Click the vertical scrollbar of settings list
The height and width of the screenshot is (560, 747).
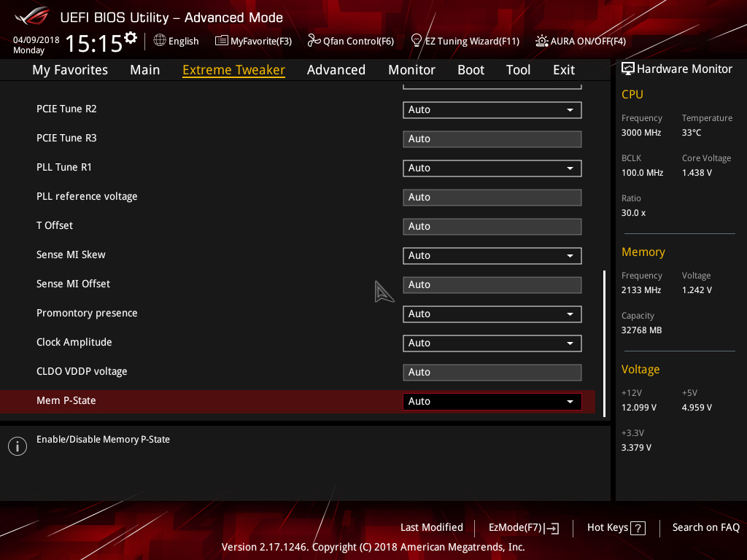coord(604,343)
